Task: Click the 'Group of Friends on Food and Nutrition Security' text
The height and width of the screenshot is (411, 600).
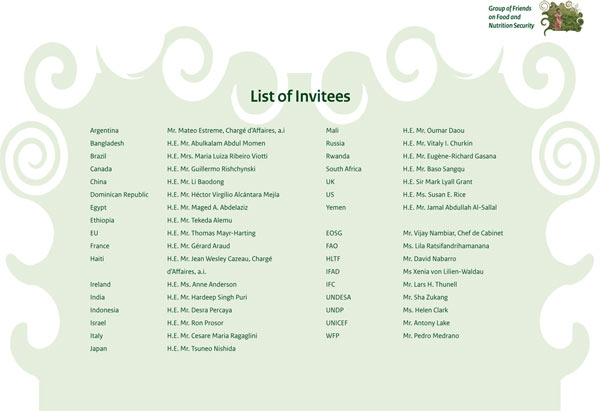Action: (x=511, y=17)
